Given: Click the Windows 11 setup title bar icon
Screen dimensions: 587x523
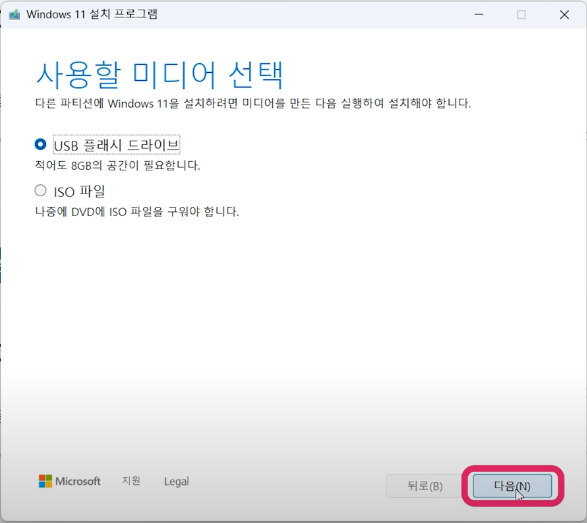Looking at the screenshot, I should point(15,15).
